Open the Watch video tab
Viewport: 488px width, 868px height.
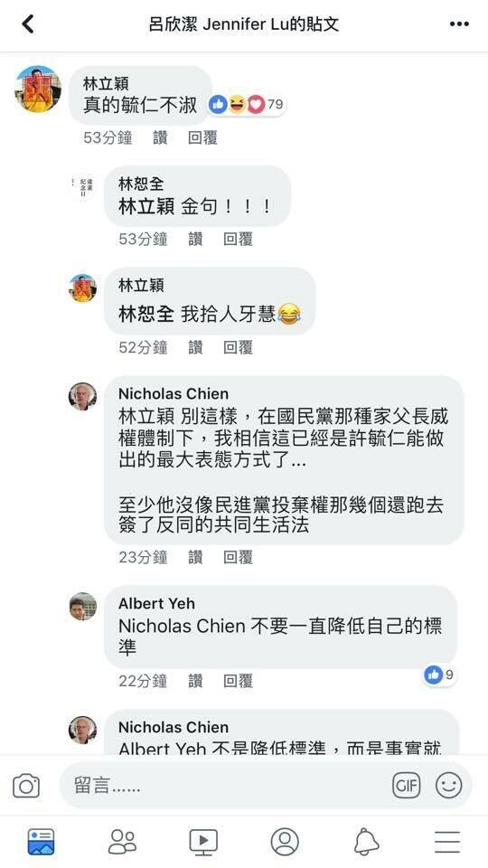pyautogui.click(x=203, y=842)
